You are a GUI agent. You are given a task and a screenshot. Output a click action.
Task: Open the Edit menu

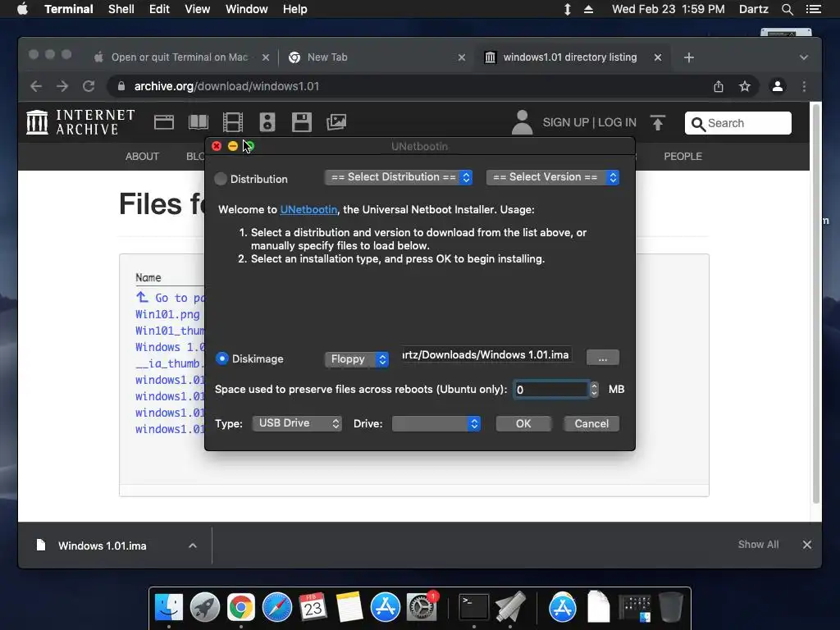[x=159, y=9]
